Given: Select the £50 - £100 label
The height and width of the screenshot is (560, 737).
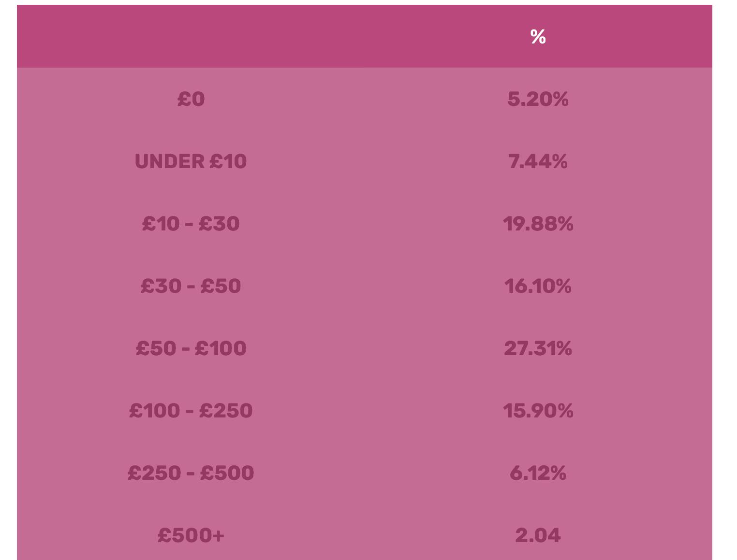Looking at the screenshot, I should click(x=191, y=348).
